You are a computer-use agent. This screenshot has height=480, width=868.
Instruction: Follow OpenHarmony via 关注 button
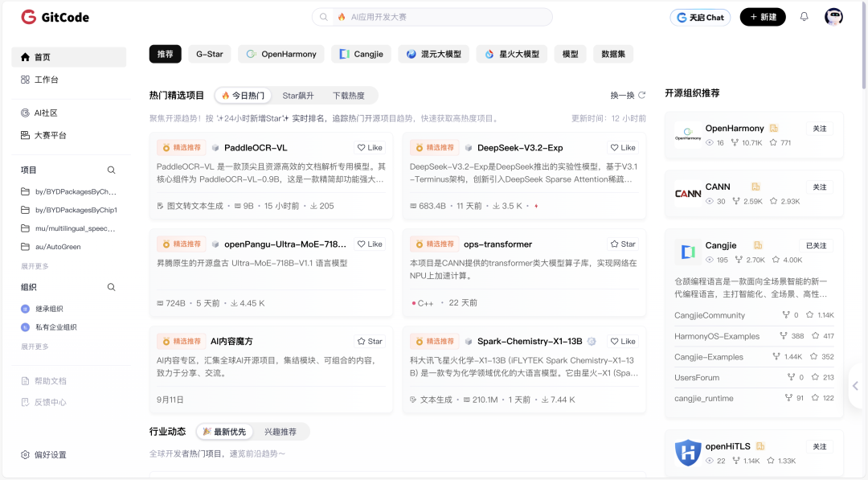point(819,128)
